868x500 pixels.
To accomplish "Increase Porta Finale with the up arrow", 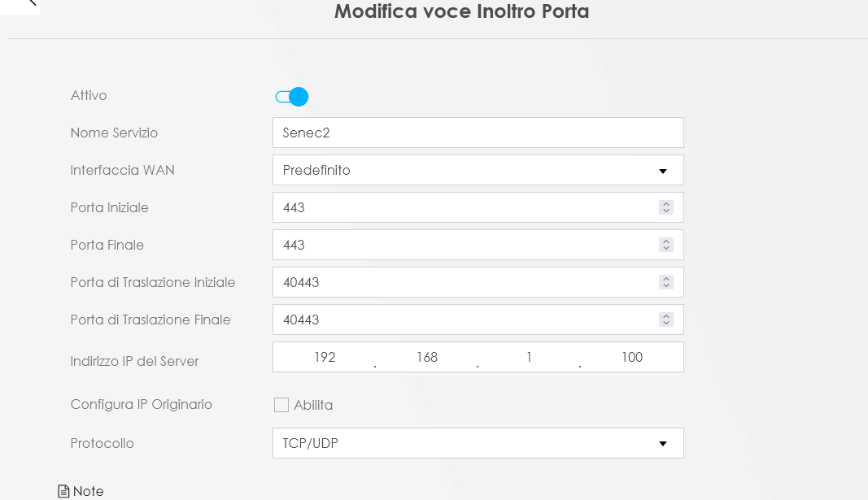I will click(666, 241).
